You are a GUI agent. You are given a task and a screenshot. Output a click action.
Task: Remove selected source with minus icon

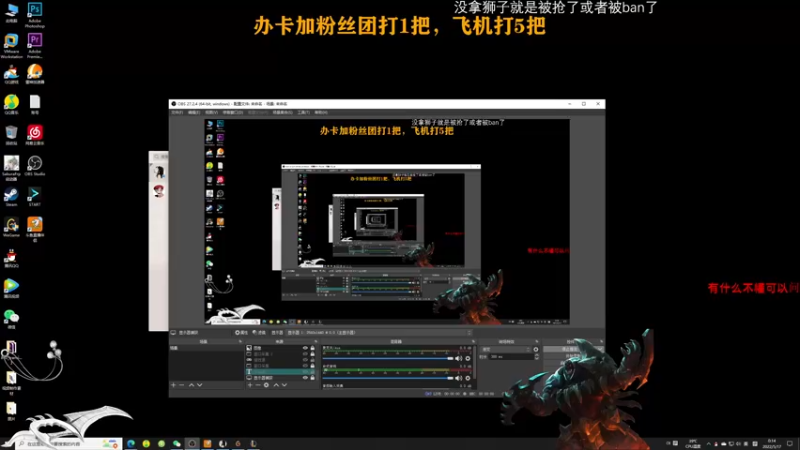(258, 385)
